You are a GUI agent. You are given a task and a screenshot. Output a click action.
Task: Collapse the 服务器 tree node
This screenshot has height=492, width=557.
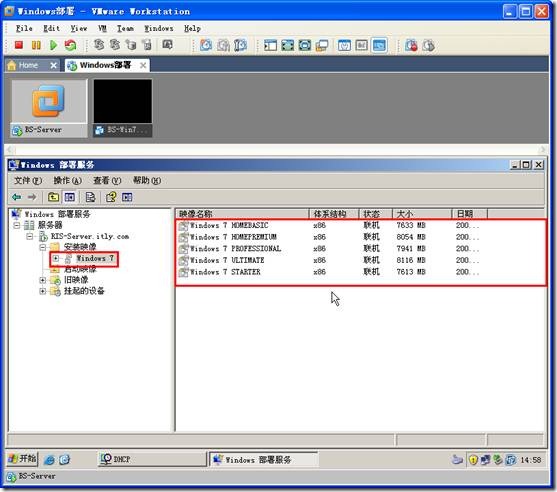coord(17,225)
